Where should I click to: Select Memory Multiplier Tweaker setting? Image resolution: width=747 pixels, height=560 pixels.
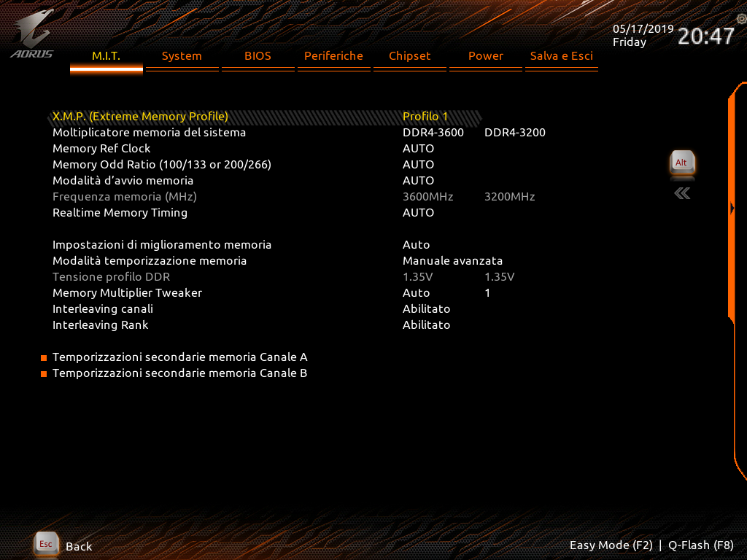pos(127,293)
